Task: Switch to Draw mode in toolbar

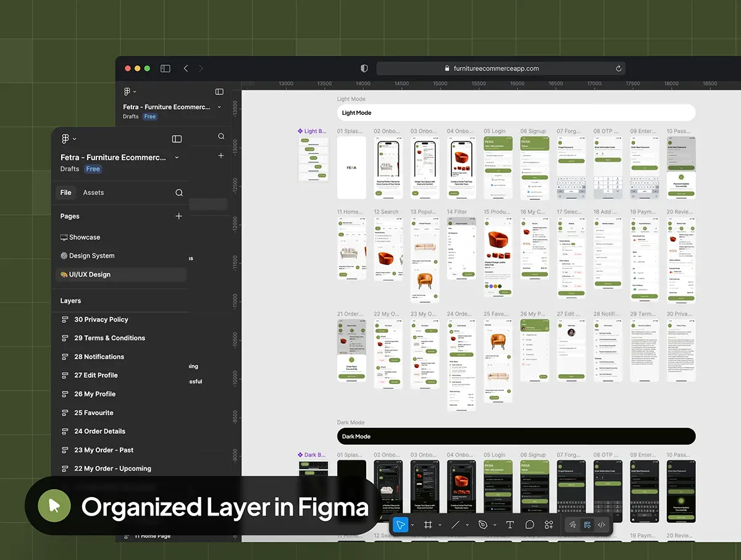Action: [x=573, y=525]
